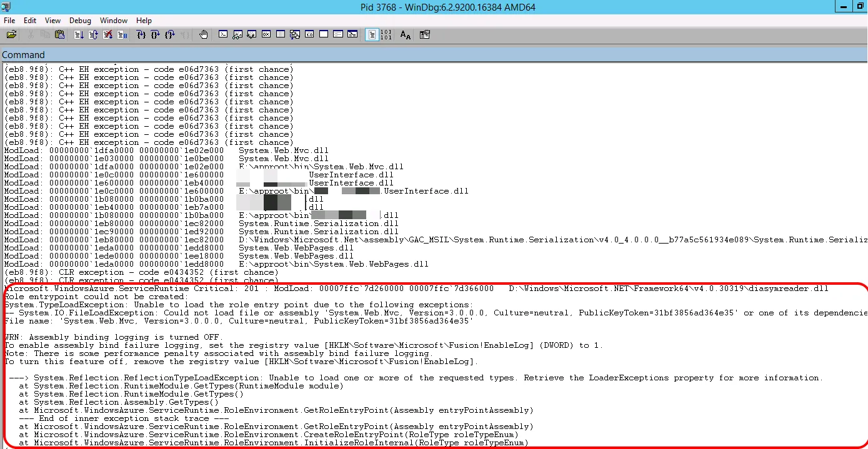Screen dimensions: 868x449
Task: Open the Registers window icon
Action: click(x=266, y=35)
